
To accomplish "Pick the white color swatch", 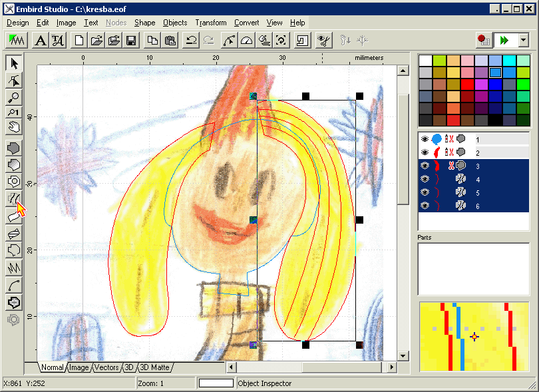I will click(x=425, y=61).
